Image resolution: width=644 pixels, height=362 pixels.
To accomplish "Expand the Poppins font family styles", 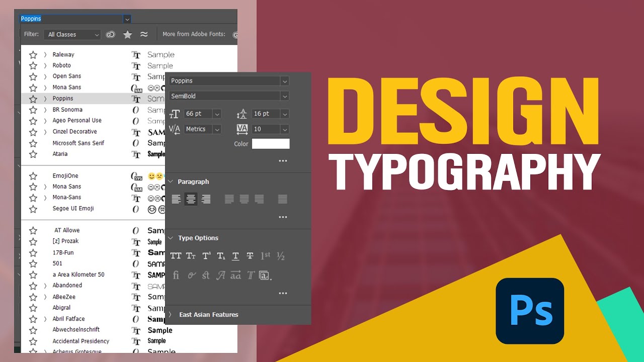I will [x=45, y=99].
